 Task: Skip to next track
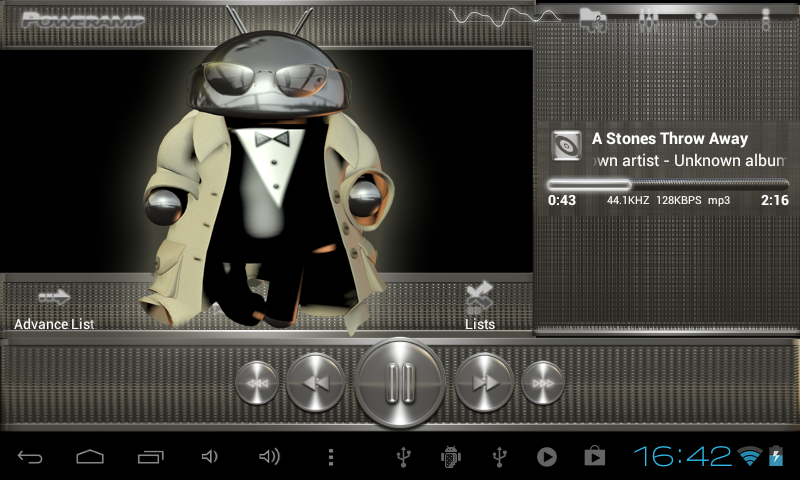tap(484, 383)
